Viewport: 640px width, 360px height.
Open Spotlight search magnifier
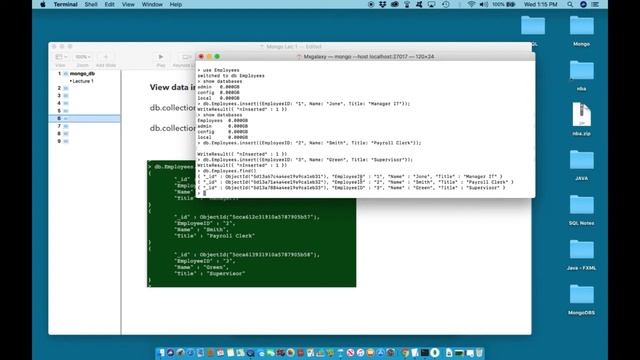pos(570,4)
